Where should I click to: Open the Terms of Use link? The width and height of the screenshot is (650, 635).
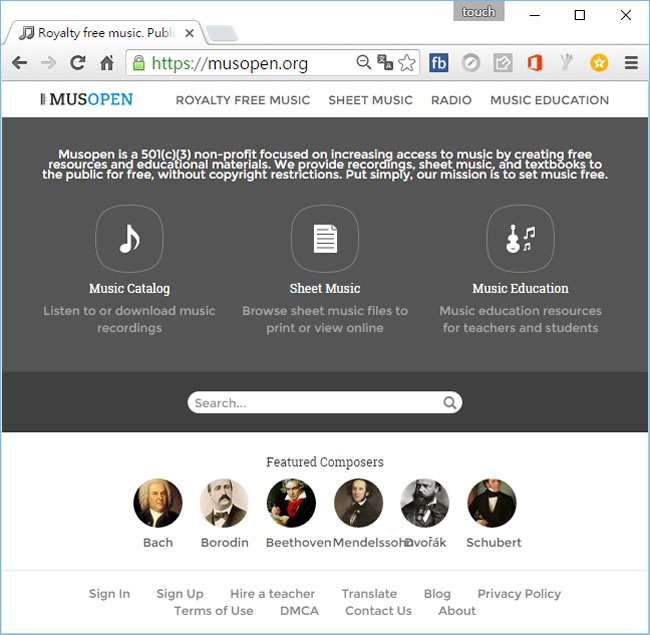pos(213,611)
